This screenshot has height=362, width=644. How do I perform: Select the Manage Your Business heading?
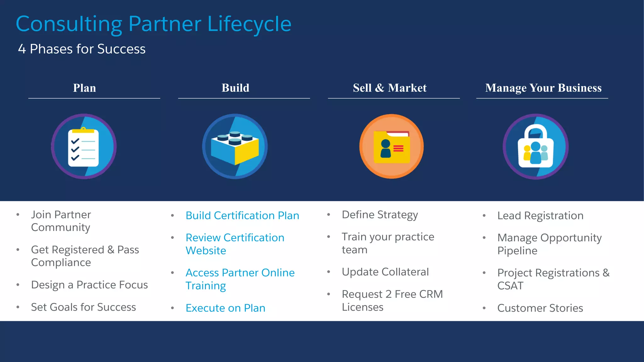point(543,88)
